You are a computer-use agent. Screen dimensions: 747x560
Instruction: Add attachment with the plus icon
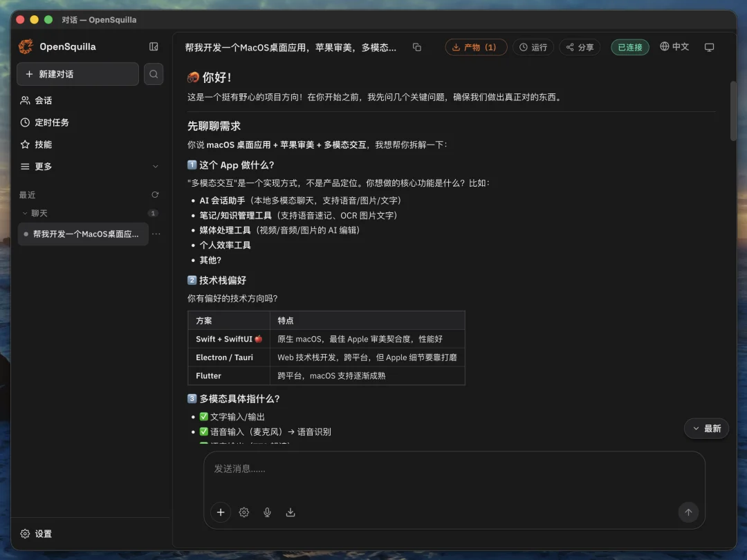point(221,512)
